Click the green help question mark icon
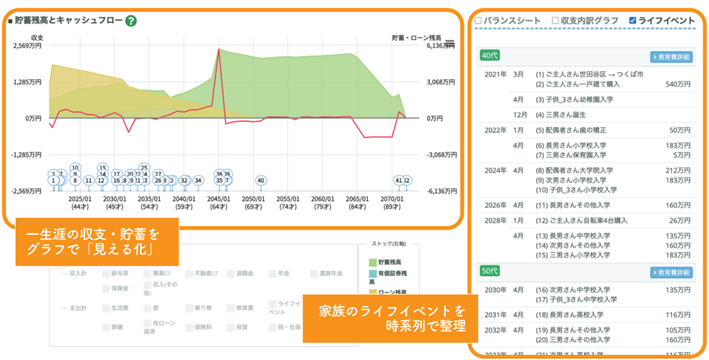The width and height of the screenshot is (709, 360). point(131,20)
